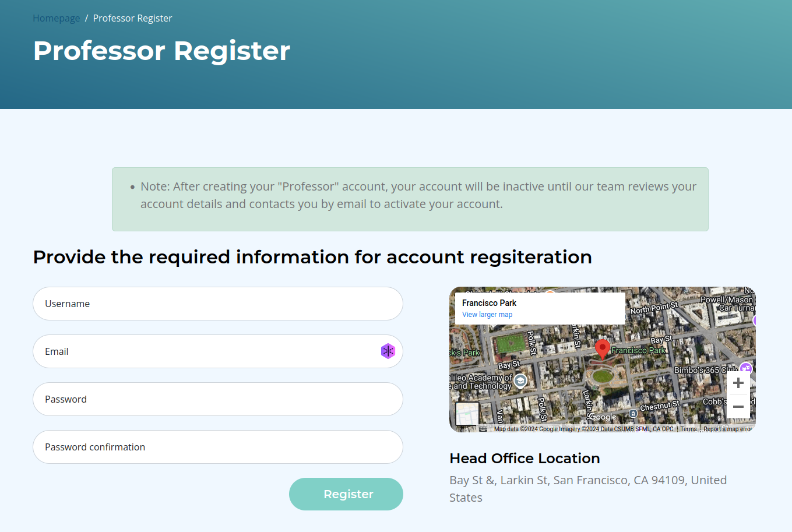Open map keyboard shortcuts icon
Screen dimensions: 792x532
click(x=483, y=429)
